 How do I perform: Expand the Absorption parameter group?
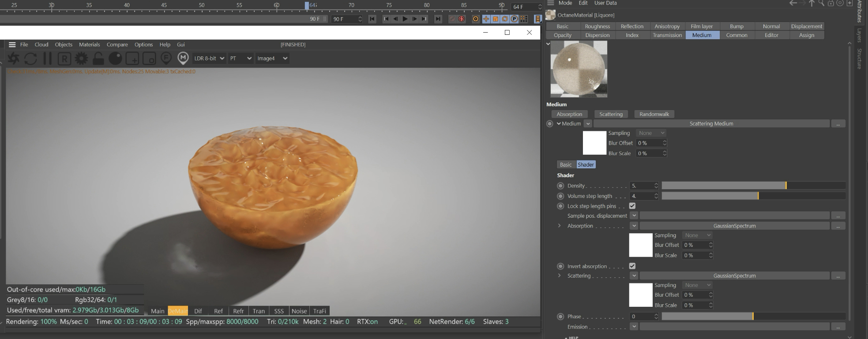coord(560,226)
